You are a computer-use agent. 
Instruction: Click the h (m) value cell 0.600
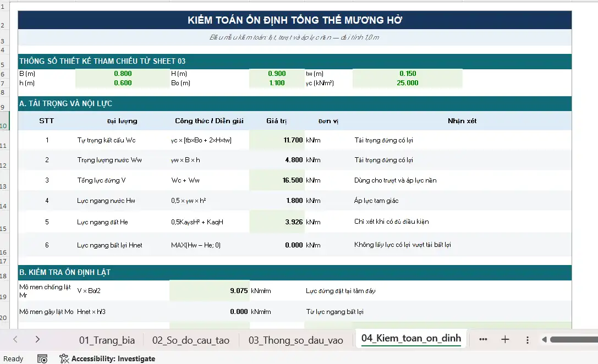point(123,82)
